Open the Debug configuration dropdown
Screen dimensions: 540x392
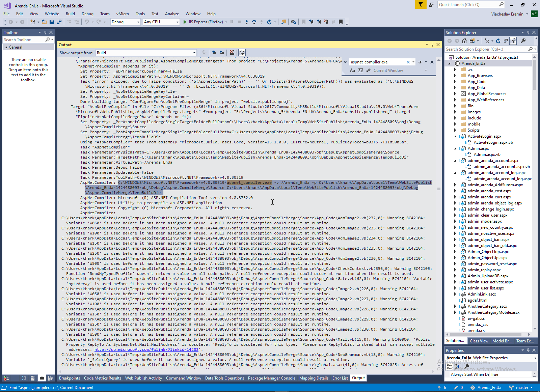coord(125,22)
